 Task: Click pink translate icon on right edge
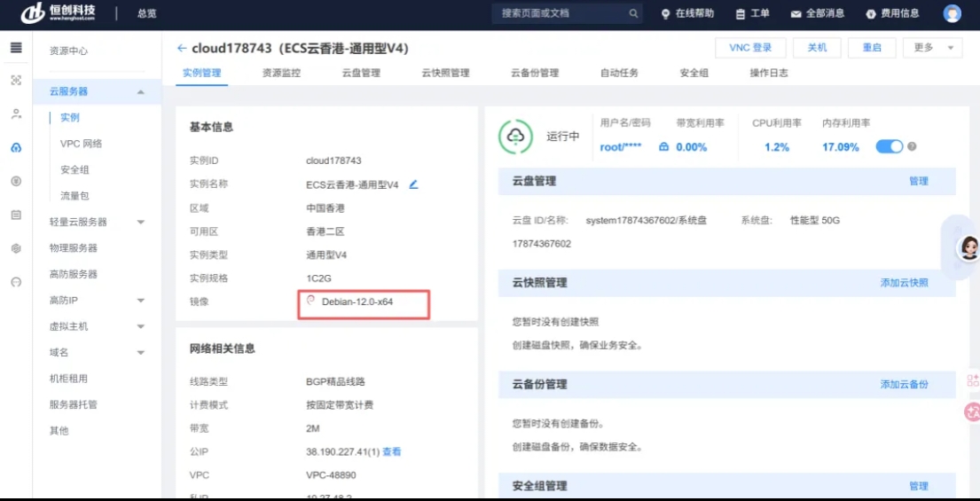pos(973,411)
